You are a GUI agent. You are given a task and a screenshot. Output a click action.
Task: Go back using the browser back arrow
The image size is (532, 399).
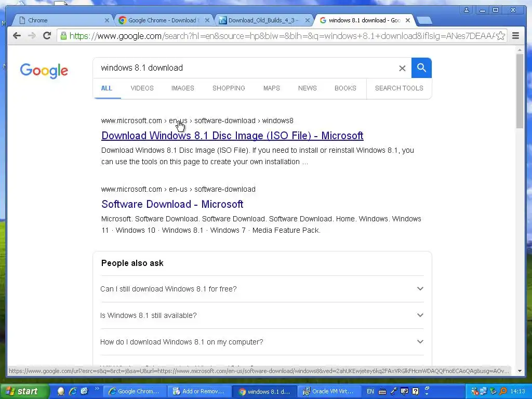[x=17, y=36]
